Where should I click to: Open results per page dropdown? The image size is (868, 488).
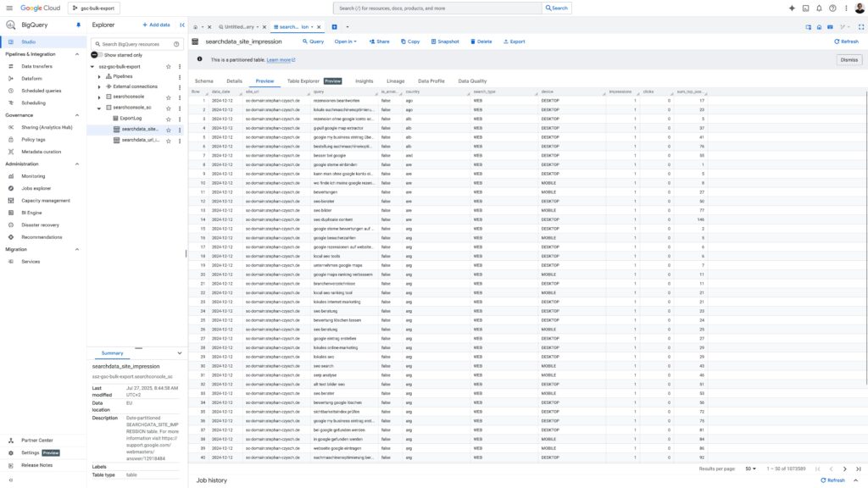[751, 469]
